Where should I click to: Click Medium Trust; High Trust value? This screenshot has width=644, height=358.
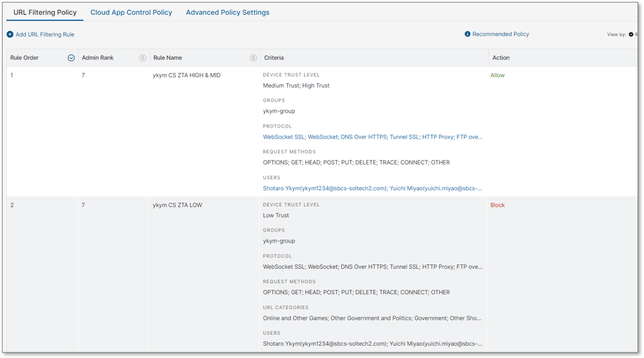296,85
